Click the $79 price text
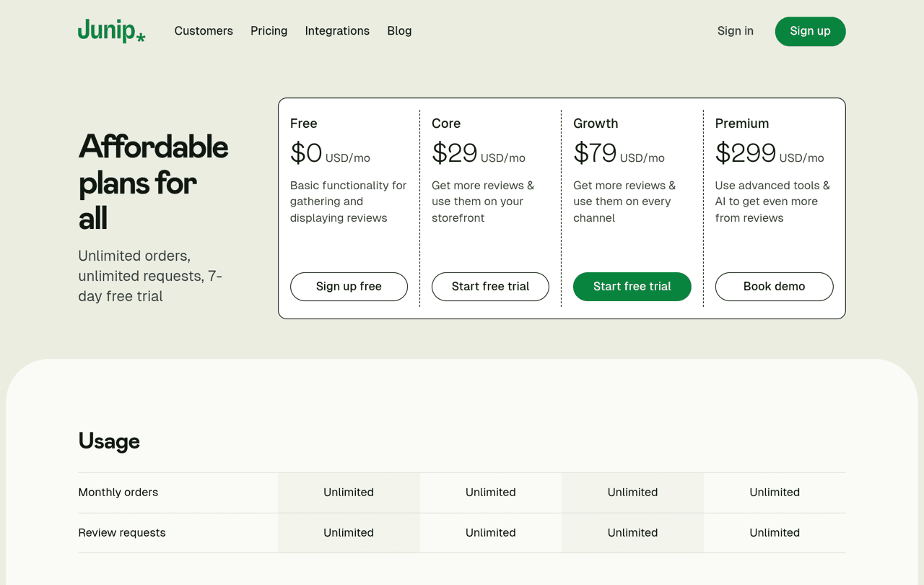Image resolution: width=924 pixels, height=585 pixels. click(x=595, y=153)
